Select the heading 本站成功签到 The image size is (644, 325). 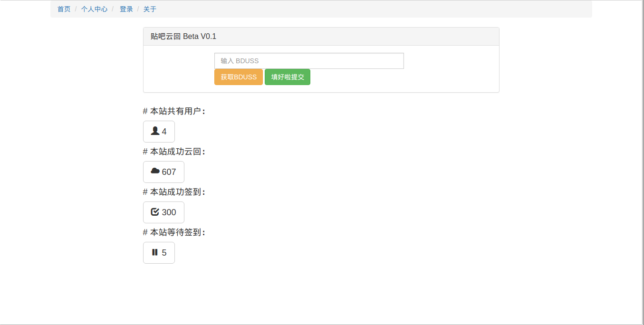pos(174,192)
